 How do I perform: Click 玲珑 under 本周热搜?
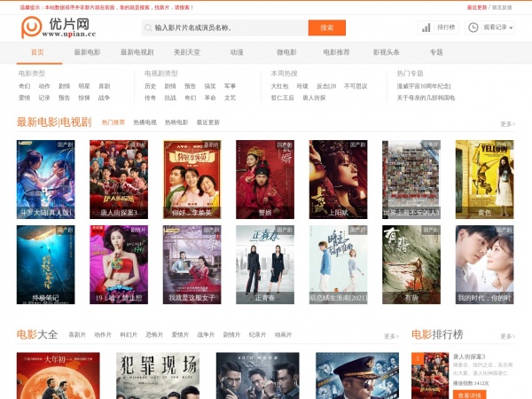302,86
